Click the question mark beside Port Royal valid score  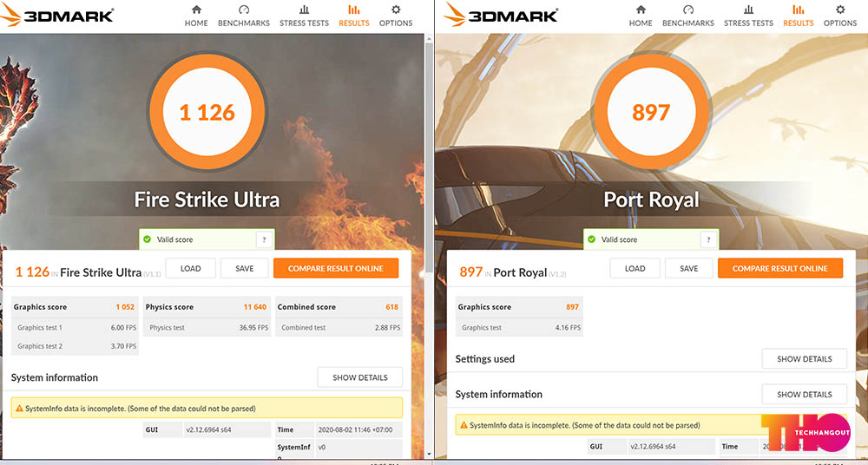[709, 239]
